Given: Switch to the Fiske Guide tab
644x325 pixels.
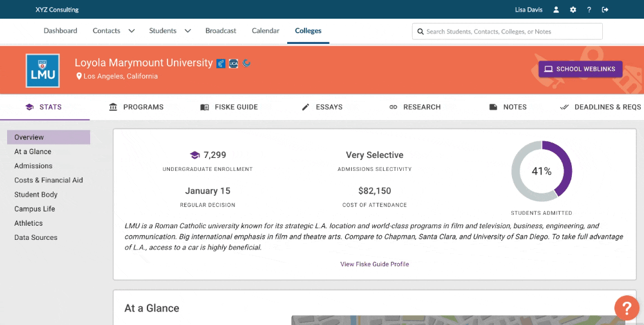Looking at the screenshot, I should [229, 107].
